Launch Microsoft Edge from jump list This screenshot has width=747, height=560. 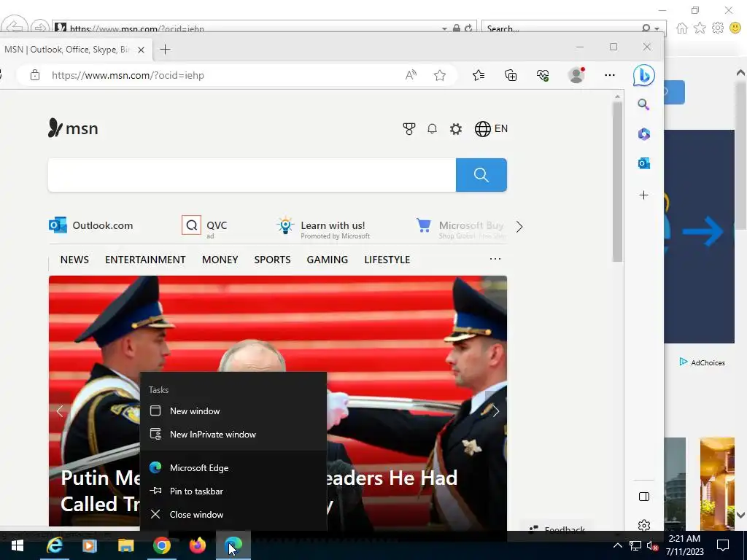click(x=233, y=467)
